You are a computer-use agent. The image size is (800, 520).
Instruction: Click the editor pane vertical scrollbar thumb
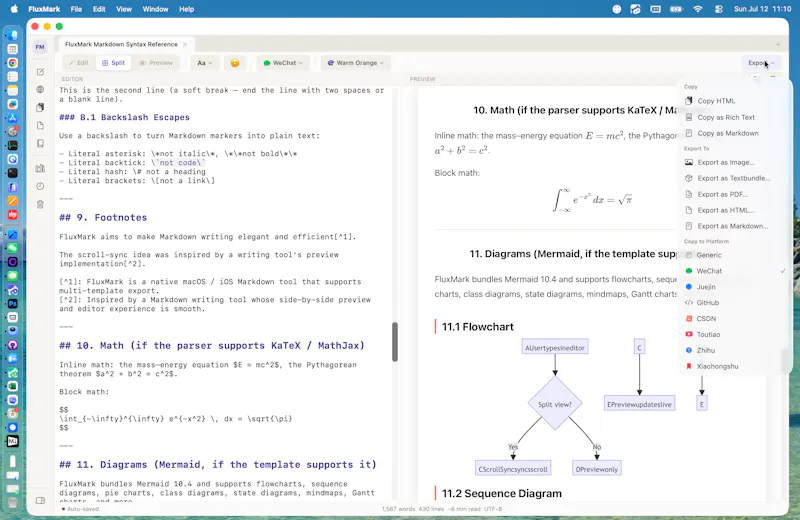pos(395,342)
